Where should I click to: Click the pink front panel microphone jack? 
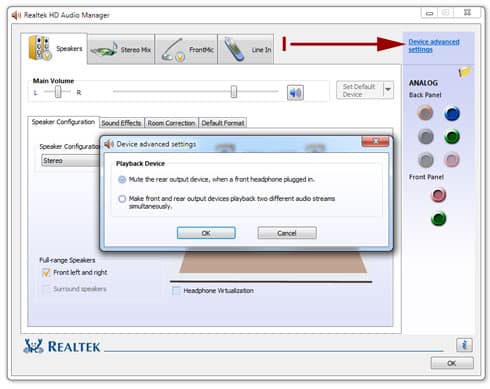tap(438, 195)
